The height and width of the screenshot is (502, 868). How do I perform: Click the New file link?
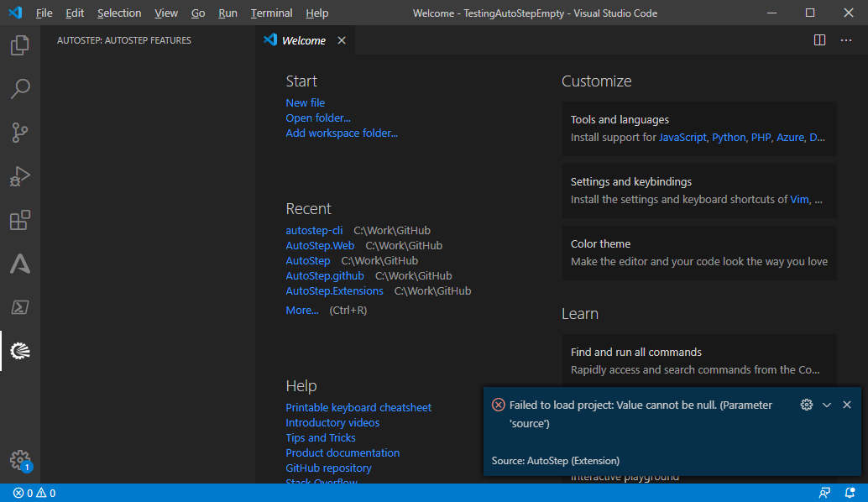pos(305,103)
